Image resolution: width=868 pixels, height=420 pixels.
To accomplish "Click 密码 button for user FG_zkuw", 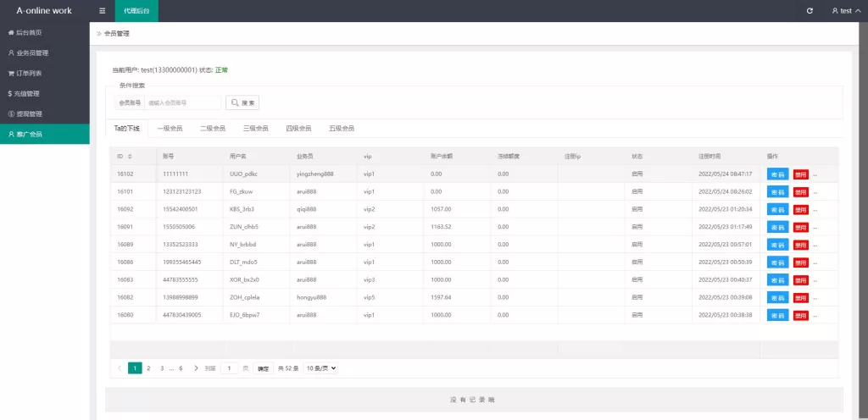I will click(x=777, y=191).
